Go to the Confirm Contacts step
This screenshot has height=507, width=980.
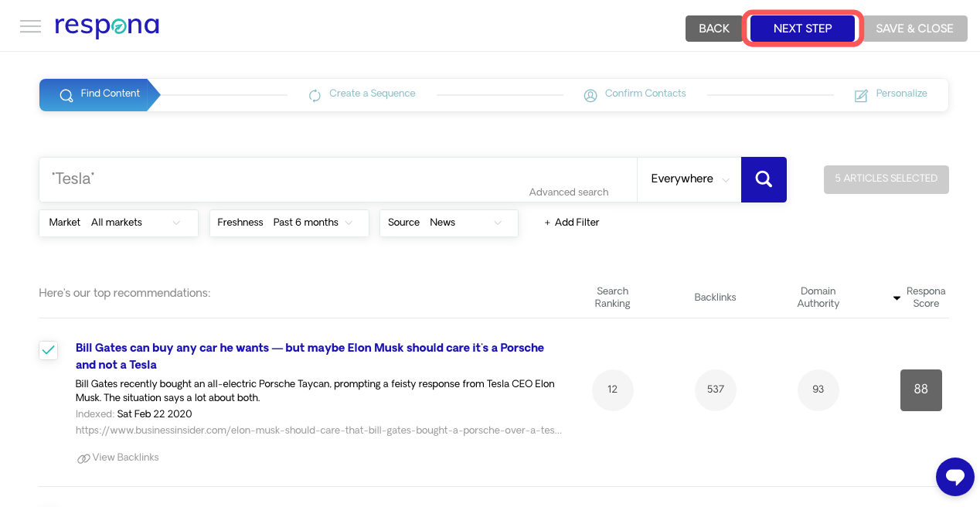(635, 94)
